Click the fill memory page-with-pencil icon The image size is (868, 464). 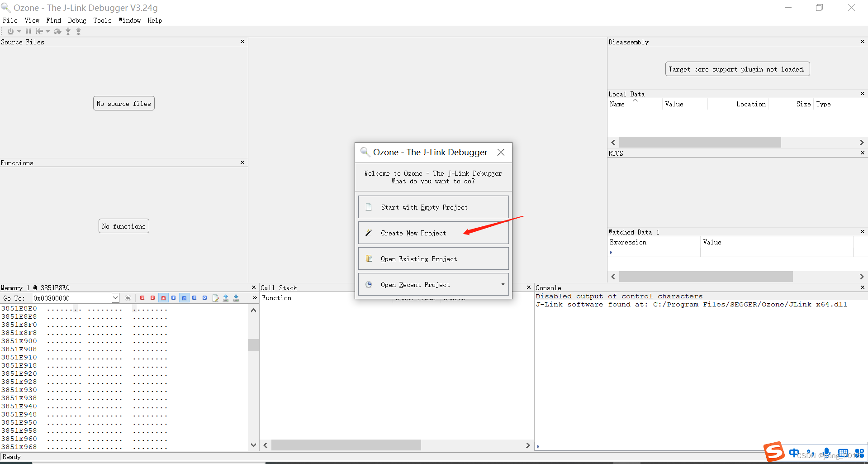click(x=215, y=298)
